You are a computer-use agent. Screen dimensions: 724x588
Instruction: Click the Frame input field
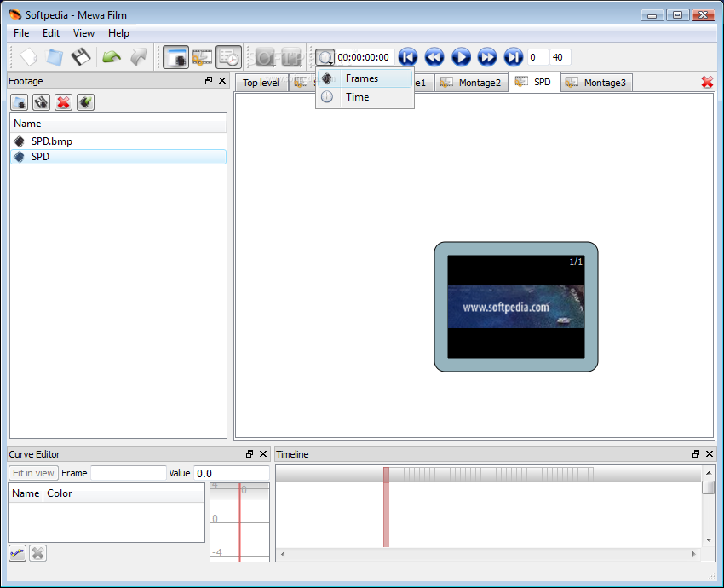(129, 473)
